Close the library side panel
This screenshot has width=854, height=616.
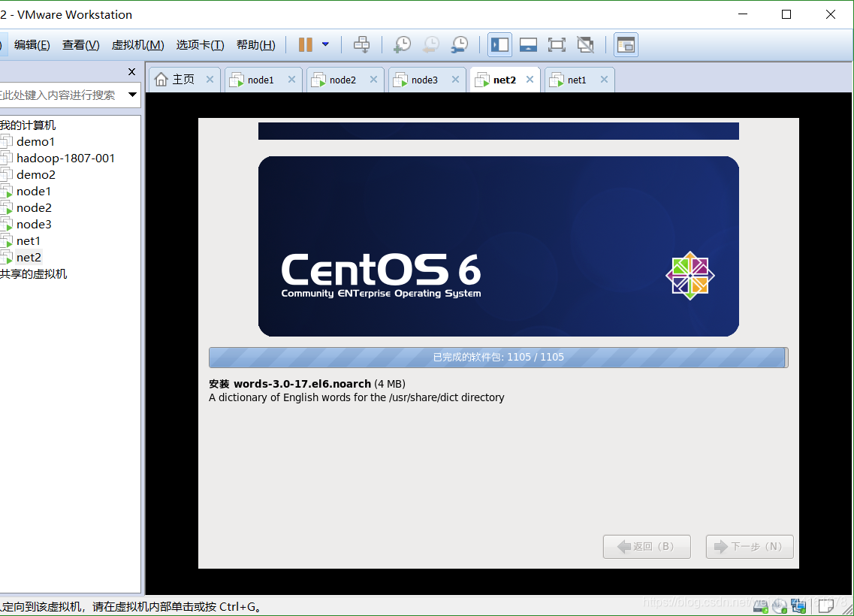[131, 72]
